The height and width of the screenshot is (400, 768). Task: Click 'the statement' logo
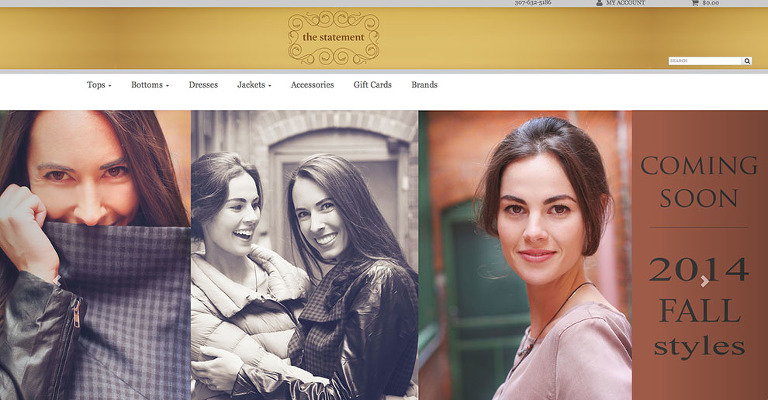(334, 38)
